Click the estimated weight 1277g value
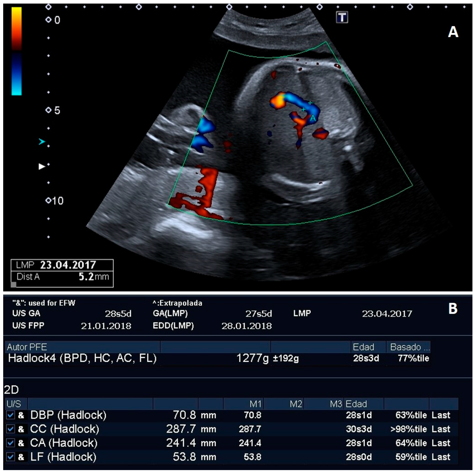Viewport: 476px width, 473px height. [x=253, y=358]
